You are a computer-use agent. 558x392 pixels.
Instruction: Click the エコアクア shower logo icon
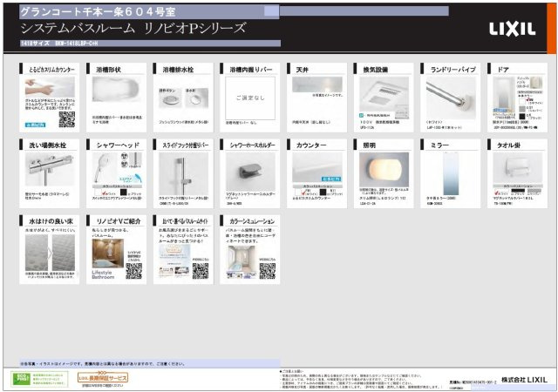click(x=130, y=178)
